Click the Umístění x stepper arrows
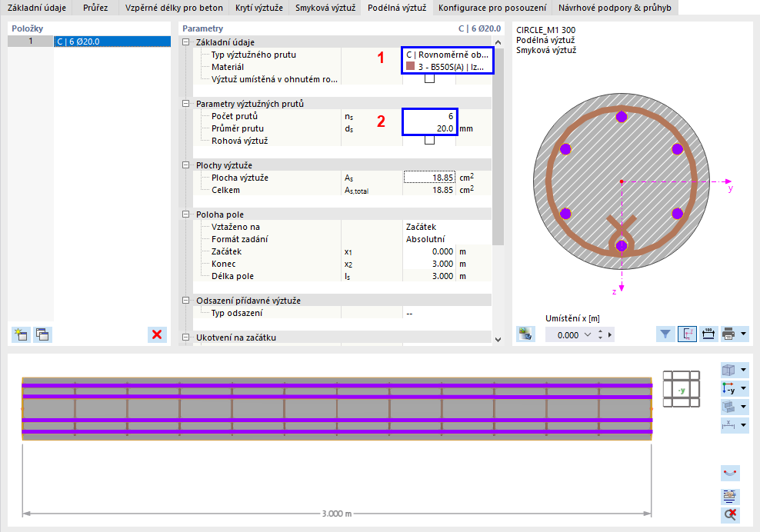This screenshot has height=532, width=760. (600, 334)
